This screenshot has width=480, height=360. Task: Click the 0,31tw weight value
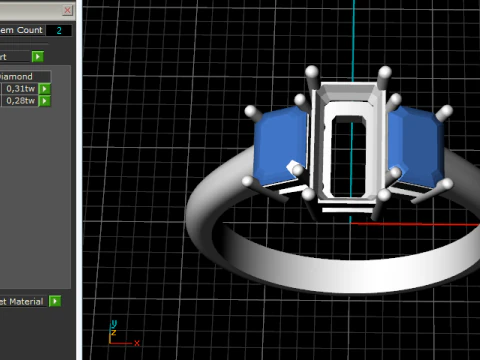coord(20,89)
